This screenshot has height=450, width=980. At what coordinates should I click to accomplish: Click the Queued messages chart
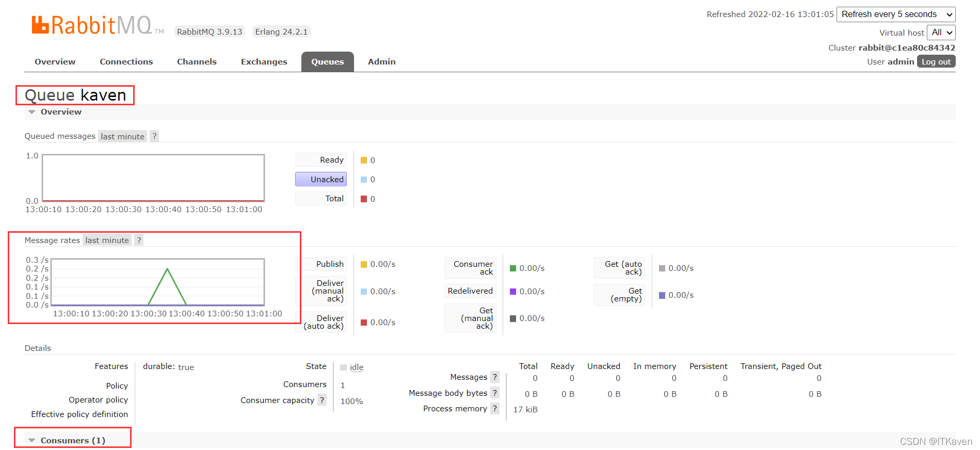coord(153,178)
